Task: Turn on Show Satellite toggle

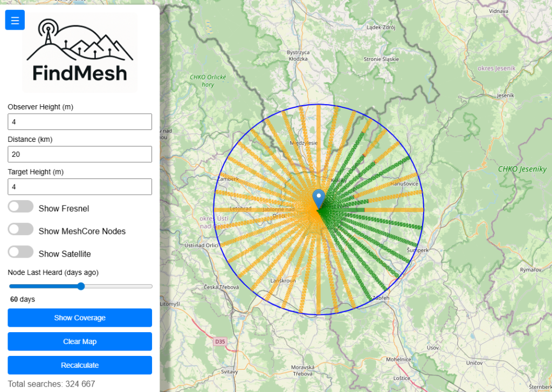Action: click(21, 252)
